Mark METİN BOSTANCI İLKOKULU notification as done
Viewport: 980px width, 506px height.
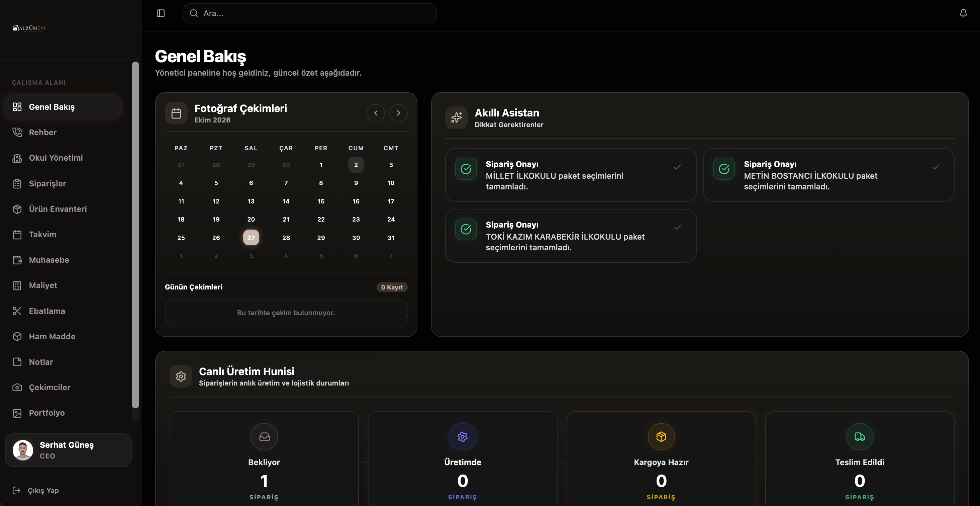tap(936, 167)
